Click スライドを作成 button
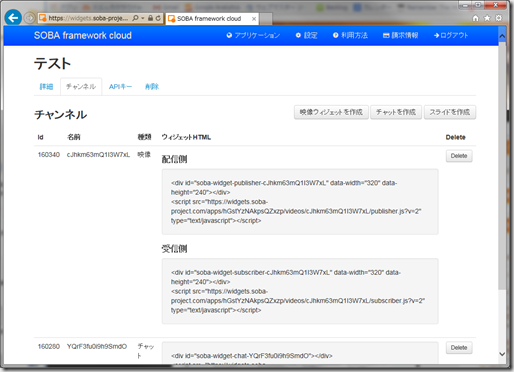Screen dimensions: 514x372 [x=450, y=112]
